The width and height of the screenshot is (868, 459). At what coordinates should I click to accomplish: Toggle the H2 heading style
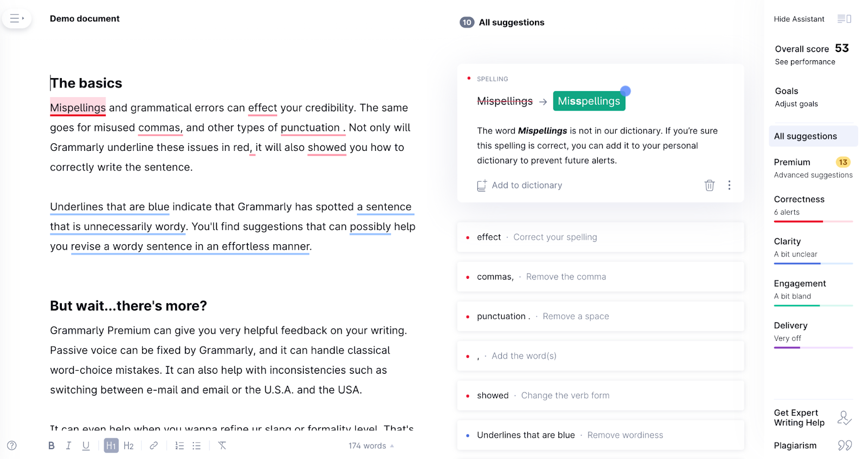click(x=129, y=445)
